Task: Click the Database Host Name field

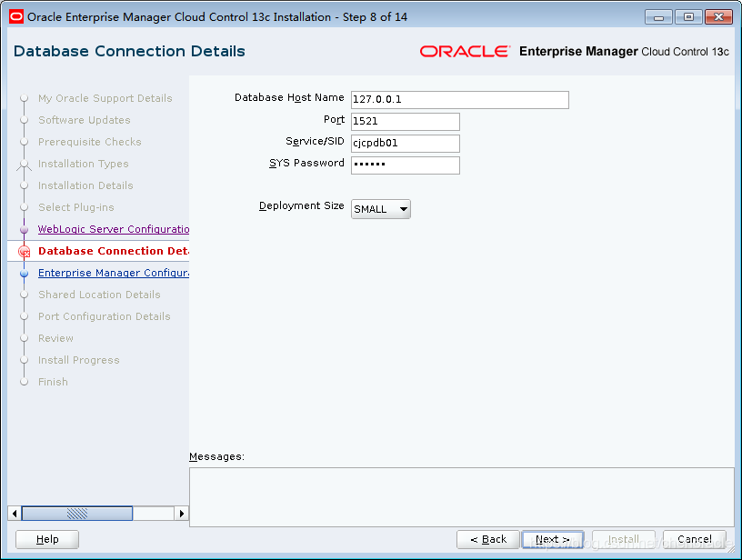Action: tap(459, 100)
